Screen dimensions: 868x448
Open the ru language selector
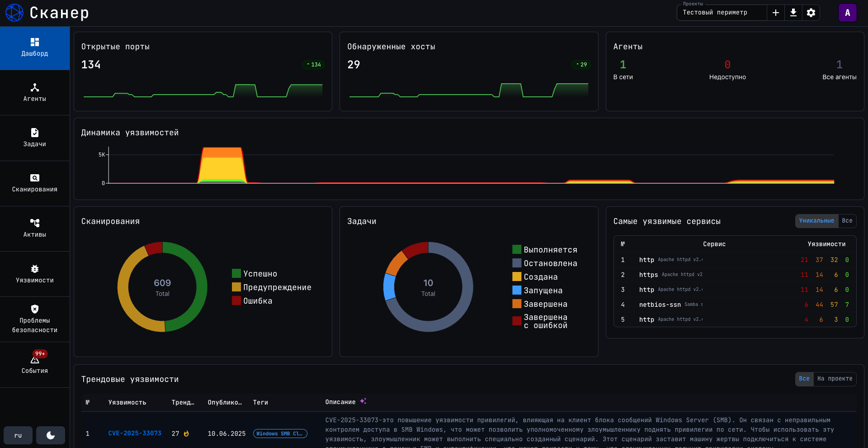point(18,435)
